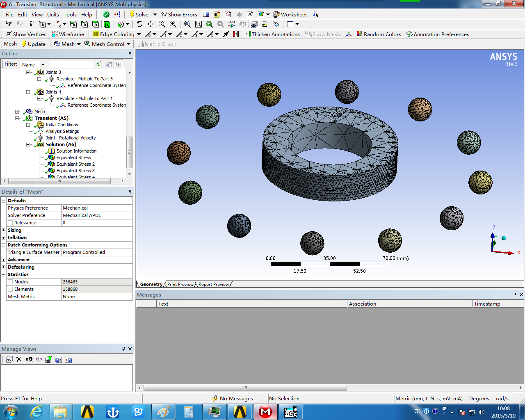Toggle Random Colors display

(379, 34)
